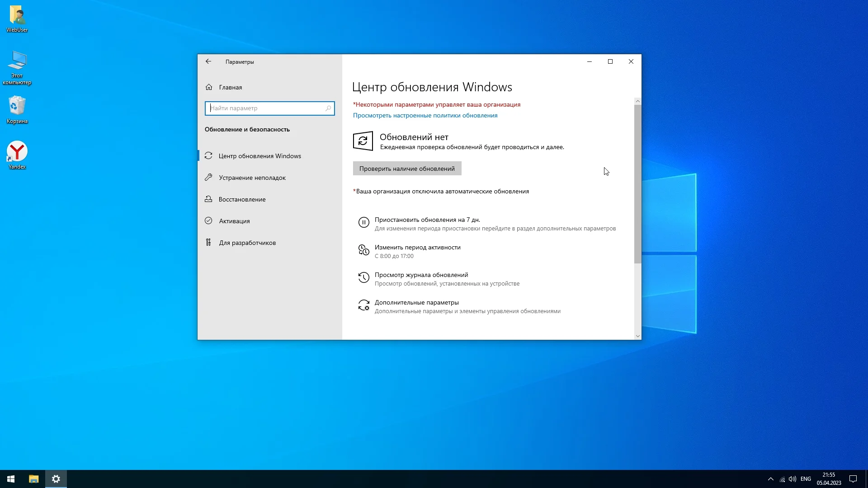Open Активация settings section

(234, 221)
